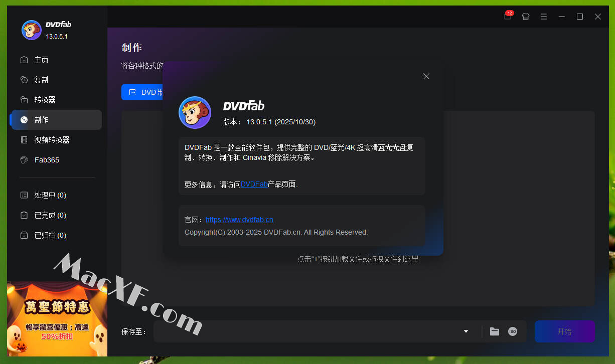Click the Halloween 50% discount promo banner
This screenshot has height=364, width=615.
[x=57, y=319]
